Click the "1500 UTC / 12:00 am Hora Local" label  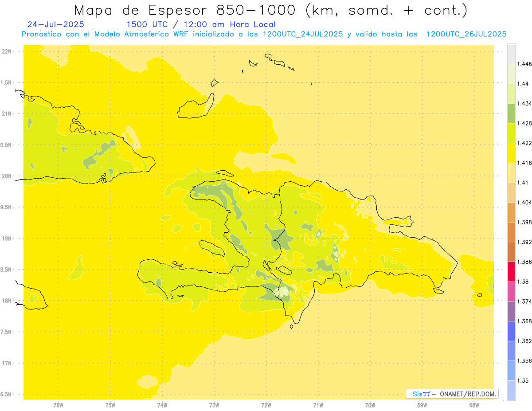click(x=201, y=24)
